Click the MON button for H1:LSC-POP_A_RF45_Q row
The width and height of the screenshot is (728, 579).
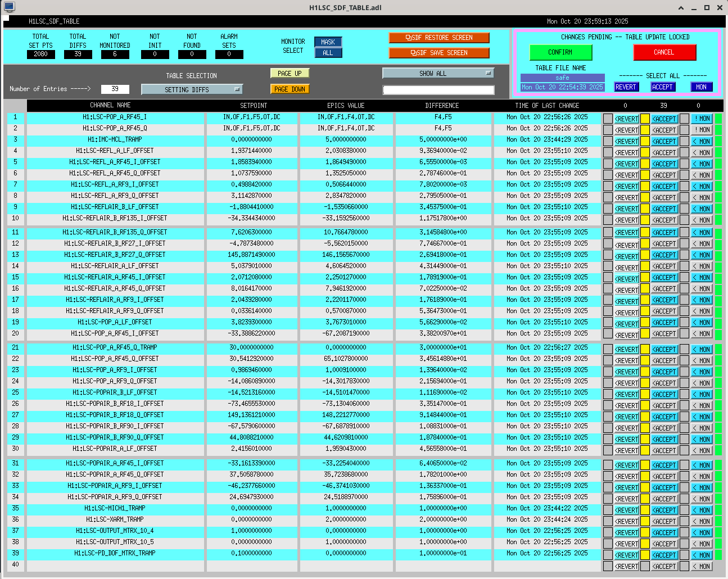pyautogui.click(x=702, y=130)
